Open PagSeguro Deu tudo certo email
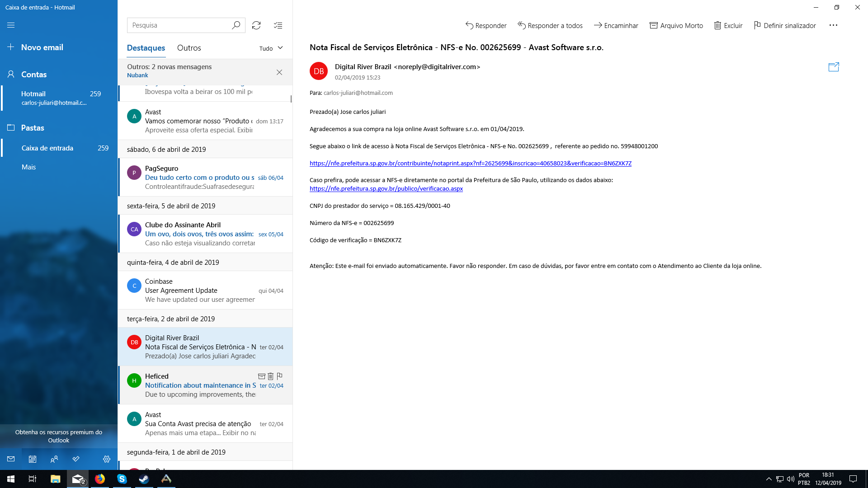The height and width of the screenshot is (488, 868). coord(205,177)
